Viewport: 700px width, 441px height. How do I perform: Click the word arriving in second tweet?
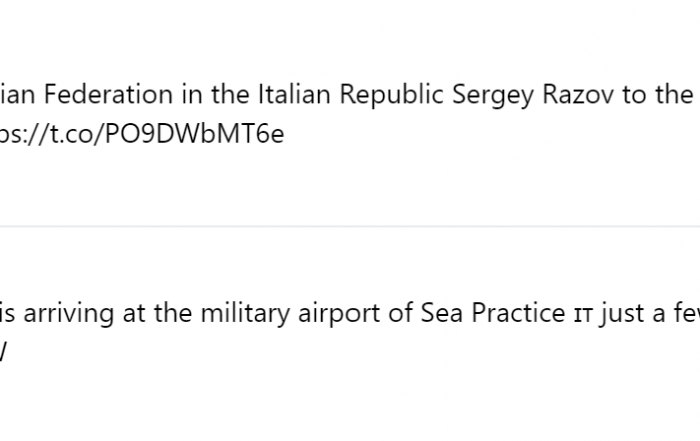(69, 314)
